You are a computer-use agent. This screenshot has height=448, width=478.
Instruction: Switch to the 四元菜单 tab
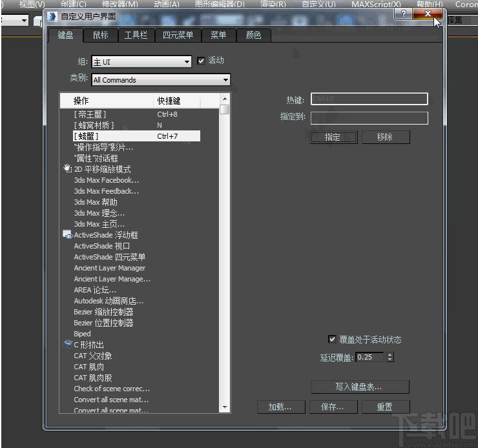pyautogui.click(x=178, y=36)
